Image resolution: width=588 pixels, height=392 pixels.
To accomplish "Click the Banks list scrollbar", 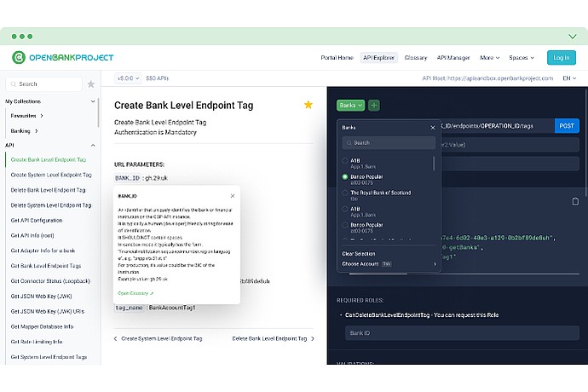I will click(434, 164).
